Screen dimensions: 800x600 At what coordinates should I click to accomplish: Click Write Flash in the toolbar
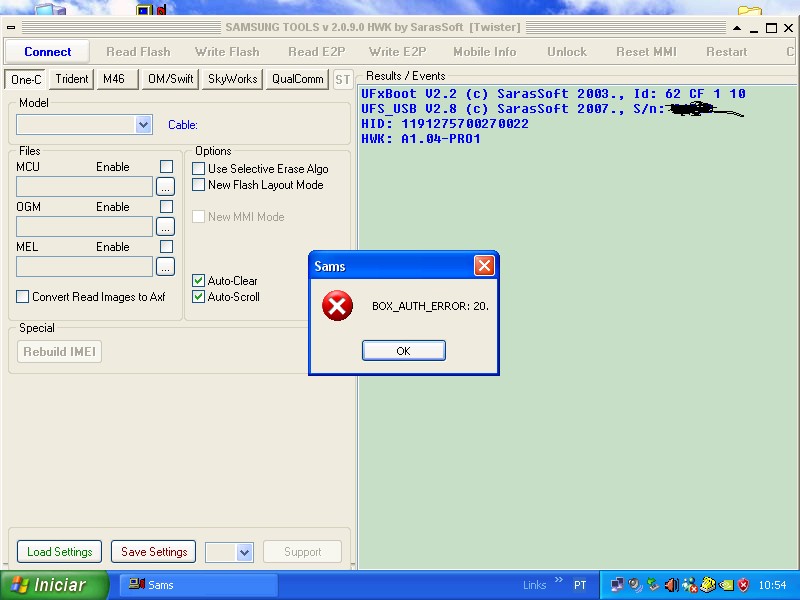(x=227, y=52)
